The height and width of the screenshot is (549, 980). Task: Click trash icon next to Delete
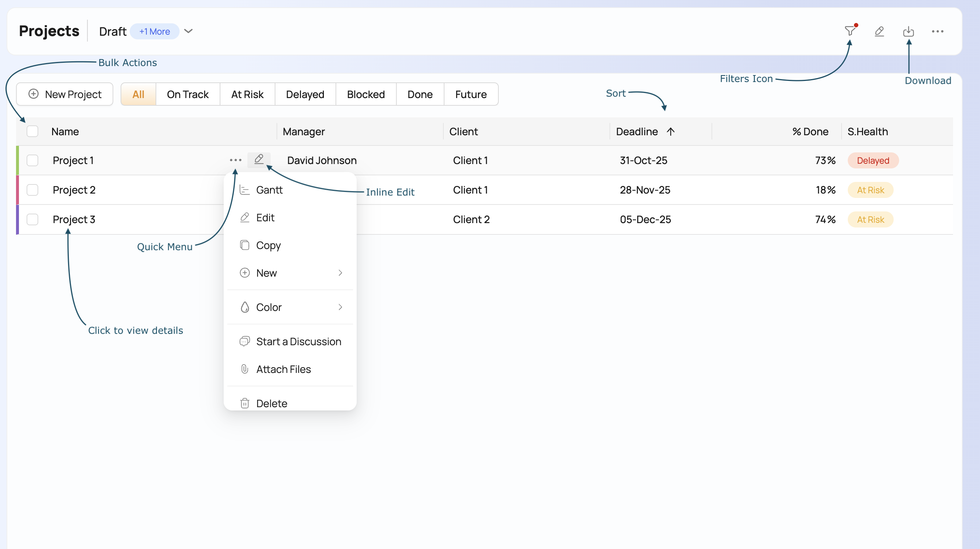coord(244,403)
